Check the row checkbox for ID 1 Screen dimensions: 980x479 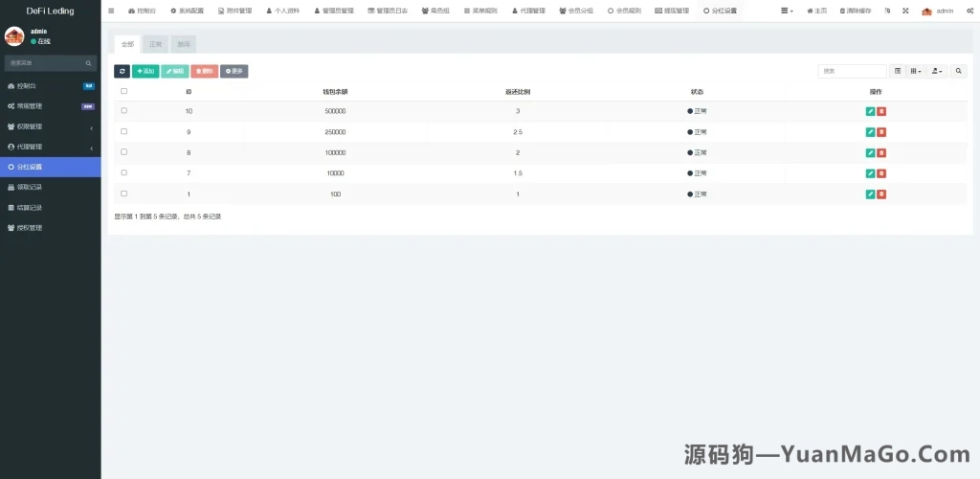tap(123, 194)
